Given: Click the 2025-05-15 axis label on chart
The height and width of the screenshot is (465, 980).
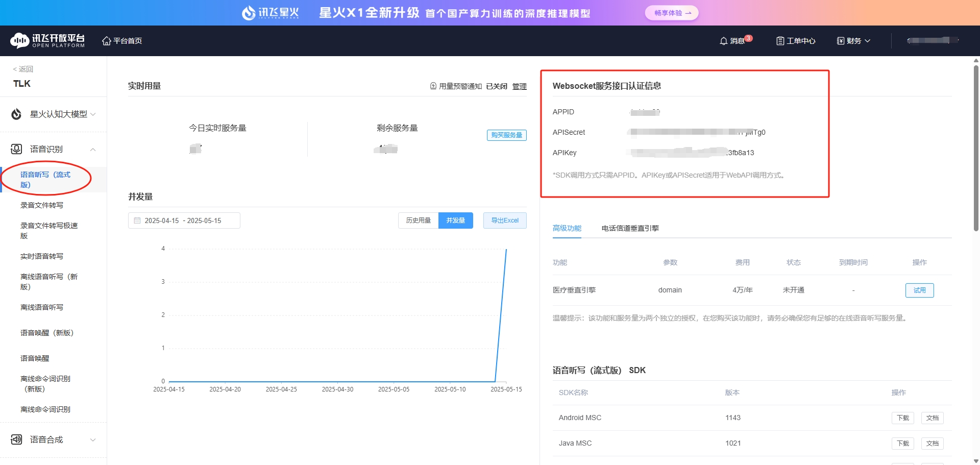Looking at the screenshot, I should click(506, 389).
